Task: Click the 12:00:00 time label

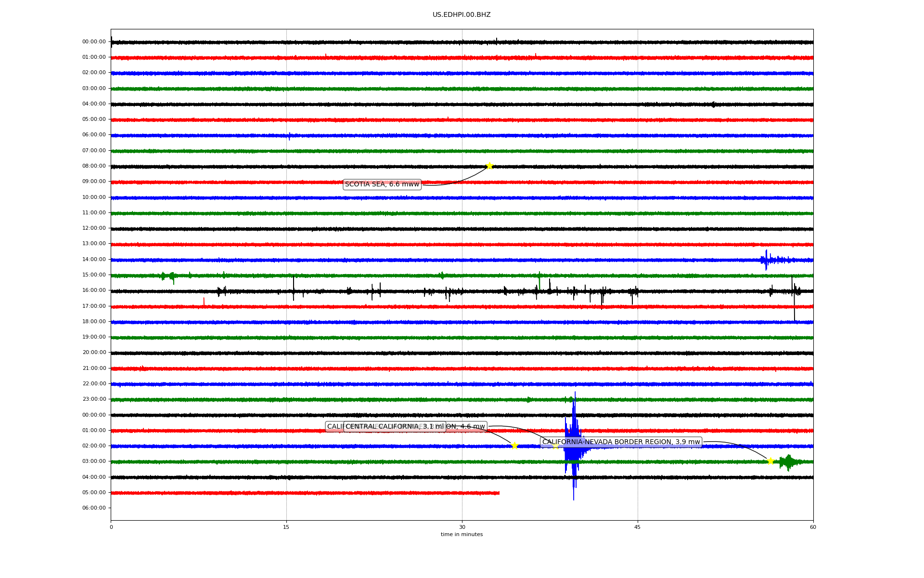Action: (x=94, y=228)
